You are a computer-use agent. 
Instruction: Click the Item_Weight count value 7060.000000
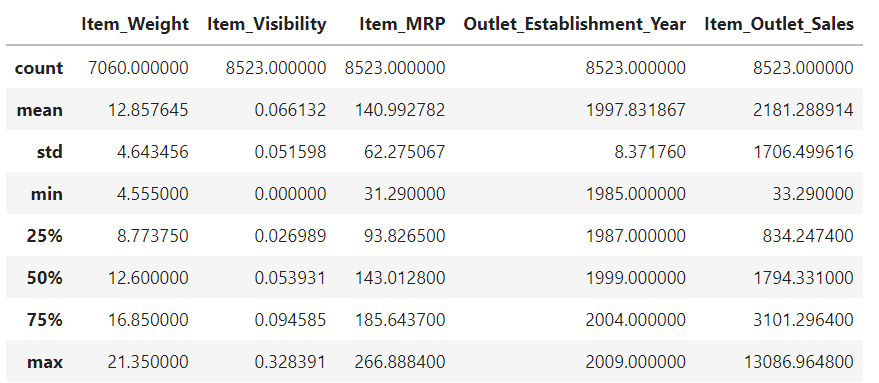coord(138,68)
